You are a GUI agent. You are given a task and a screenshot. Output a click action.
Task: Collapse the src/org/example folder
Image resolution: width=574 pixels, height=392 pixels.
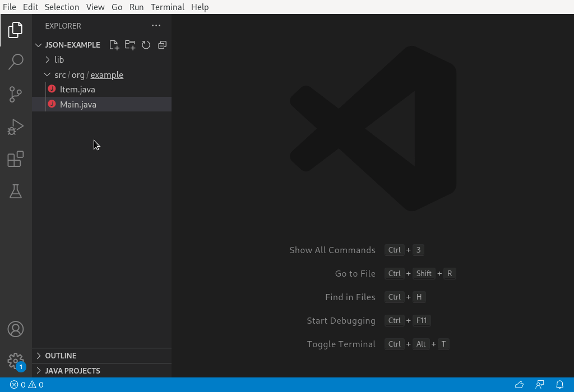pyautogui.click(x=47, y=74)
